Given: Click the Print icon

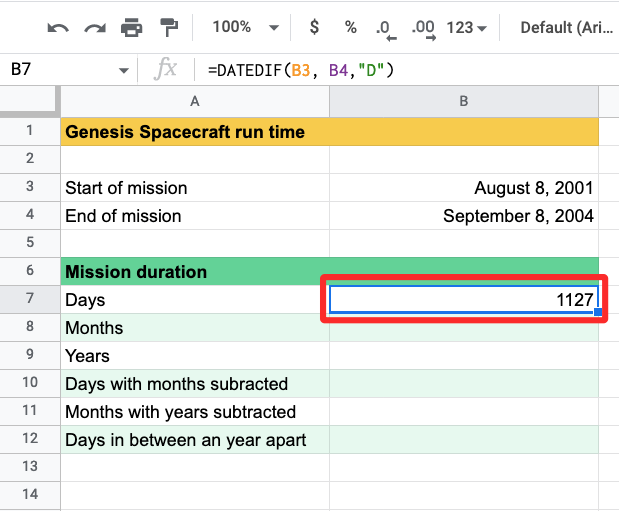Looking at the screenshot, I should (132, 27).
